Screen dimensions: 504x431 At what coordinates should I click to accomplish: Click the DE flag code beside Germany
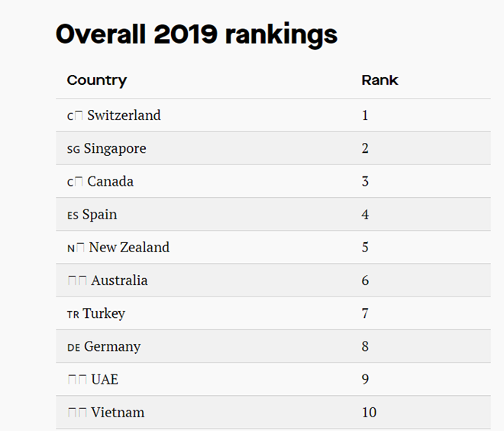[73, 347]
